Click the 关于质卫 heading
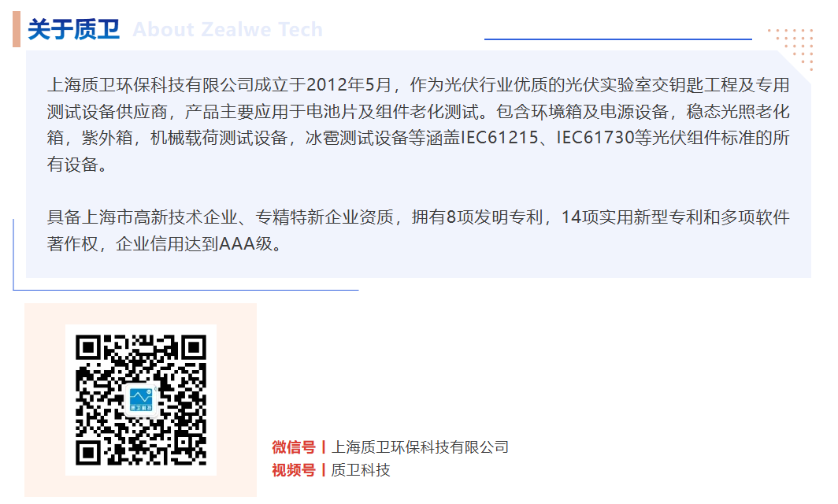The height and width of the screenshot is (504, 838). (74, 29)
